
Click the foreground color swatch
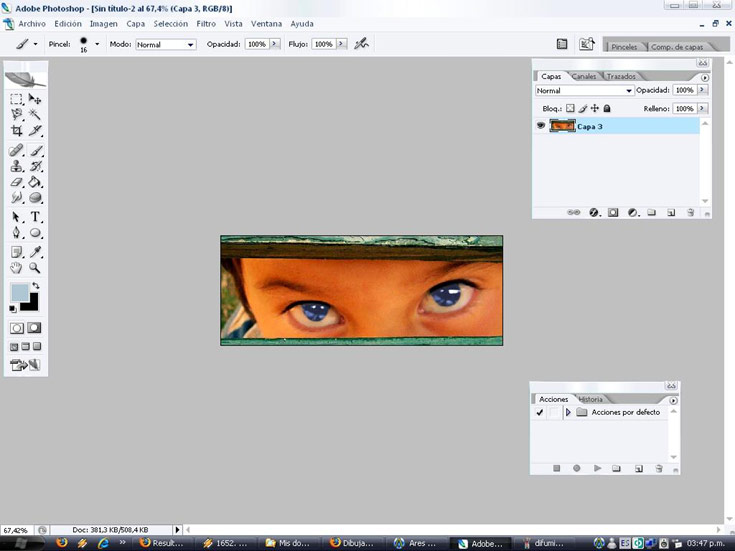[20, 292]
